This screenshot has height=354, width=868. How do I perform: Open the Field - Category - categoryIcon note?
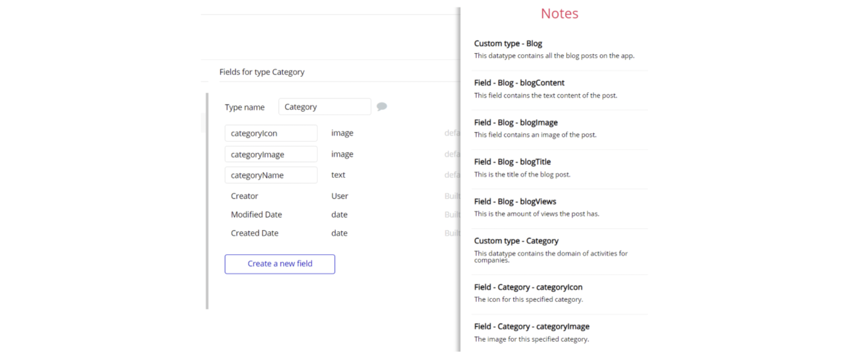point(528,287)
